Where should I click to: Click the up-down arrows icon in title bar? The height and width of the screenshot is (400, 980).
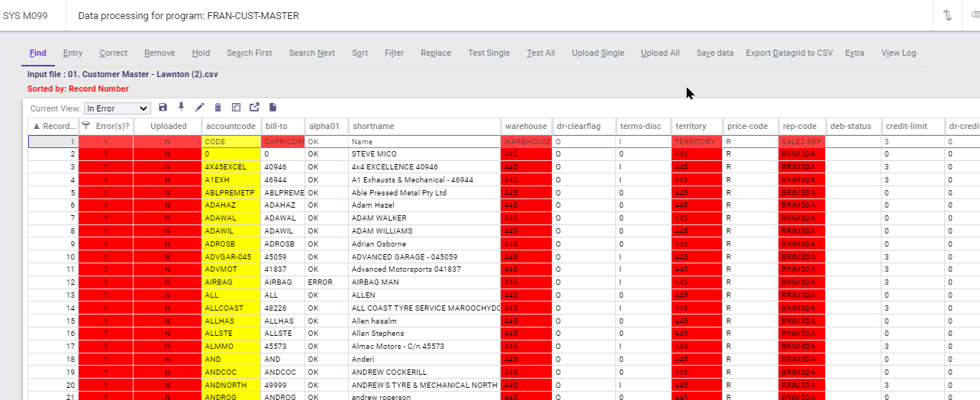(x=947, y=15)
